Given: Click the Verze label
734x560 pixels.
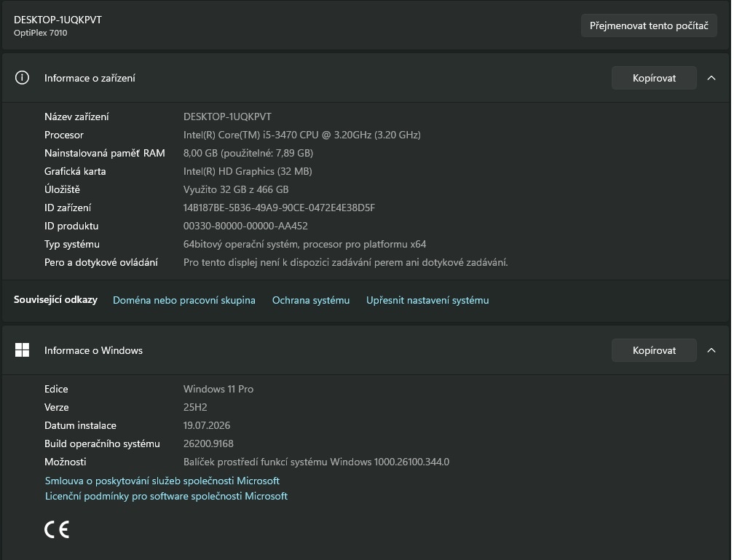Looking at the screenshot, I should [x=56, y=407].
